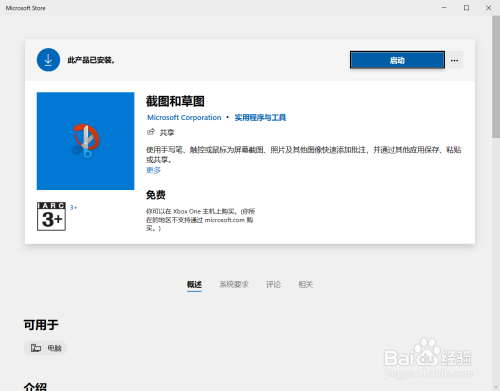Click the 截图和草图 app logo tile

85,141
